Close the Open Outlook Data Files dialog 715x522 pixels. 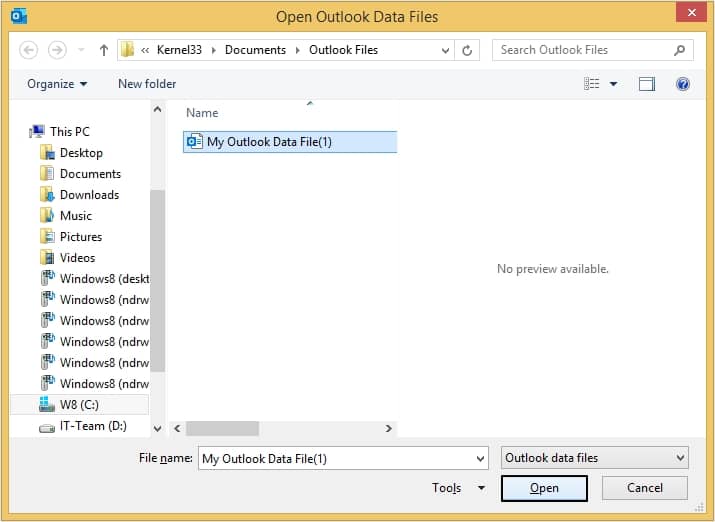(691, 12)
